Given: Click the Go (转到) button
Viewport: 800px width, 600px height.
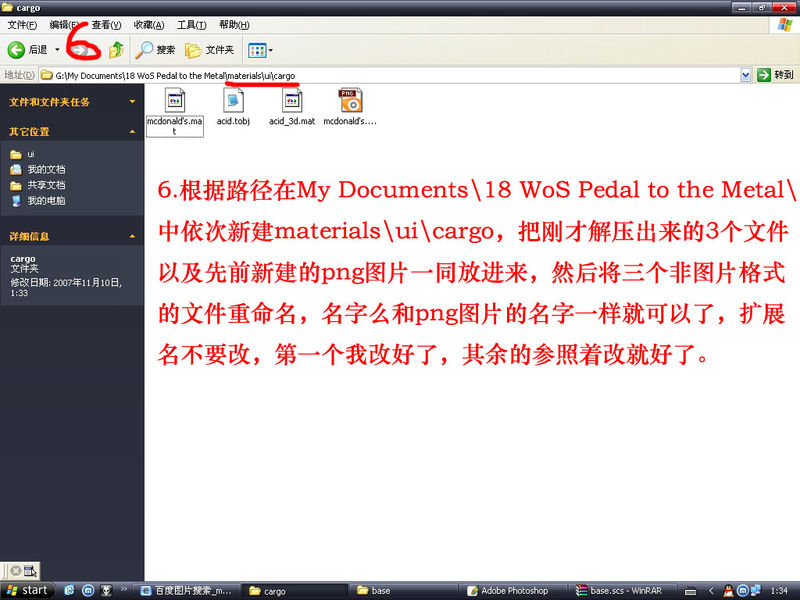Looking at the screenshot, I should click(775, 75).
